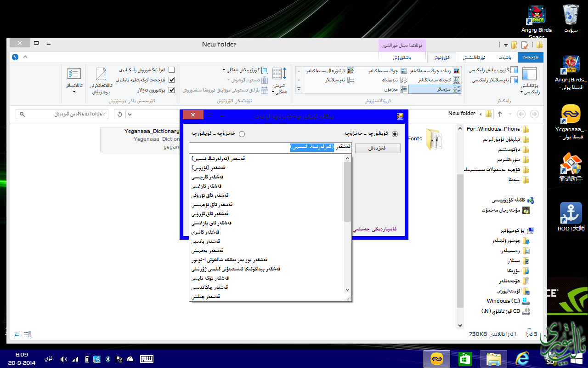The image size is (588, 368).
Task: Toggle the Preview pane (كۆرۈپ بېقىش رامكىسى)
Action: (493, 70)
